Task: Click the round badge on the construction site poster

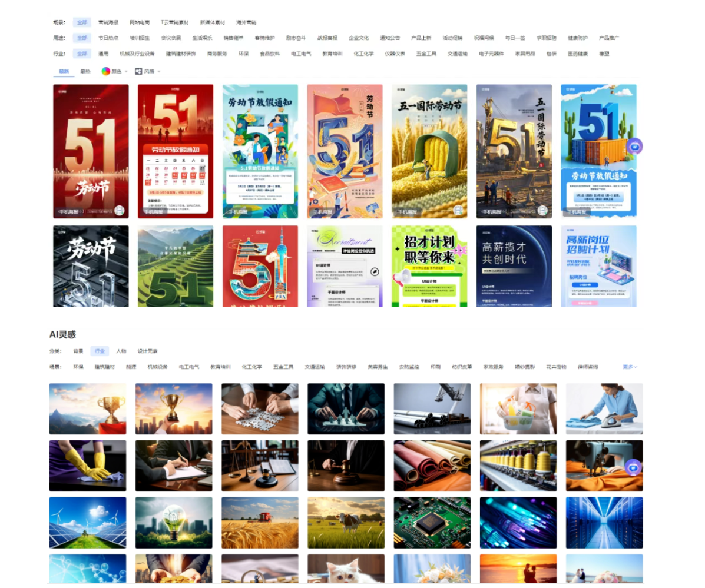Action: click(542, 210)
